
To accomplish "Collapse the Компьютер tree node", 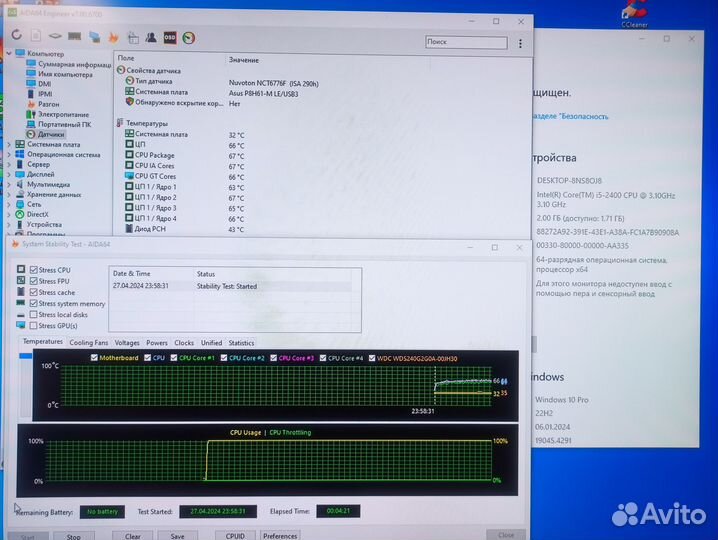I will [9, 54].
